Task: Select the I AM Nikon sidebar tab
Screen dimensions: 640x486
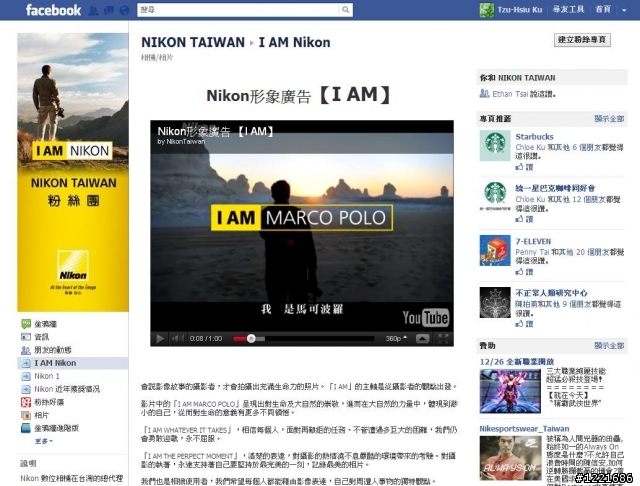Action: [73, 363]
